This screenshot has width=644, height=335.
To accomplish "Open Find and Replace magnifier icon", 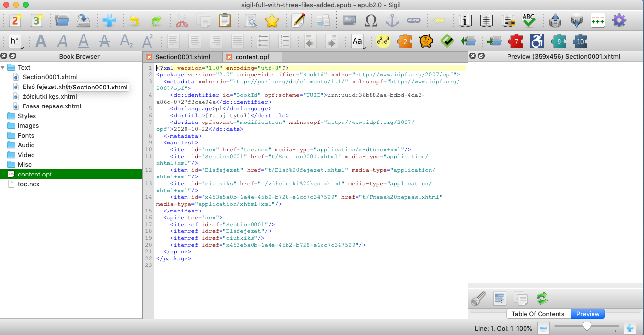I will click(251, 21).
